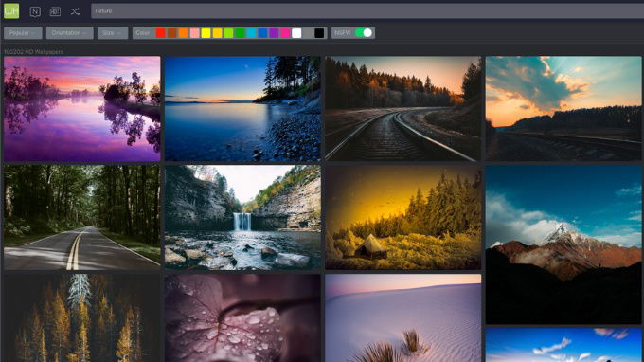644x362 pixels.
Task: Open the purple lake sunset wallpaper
Action: (x=82, y=108)
